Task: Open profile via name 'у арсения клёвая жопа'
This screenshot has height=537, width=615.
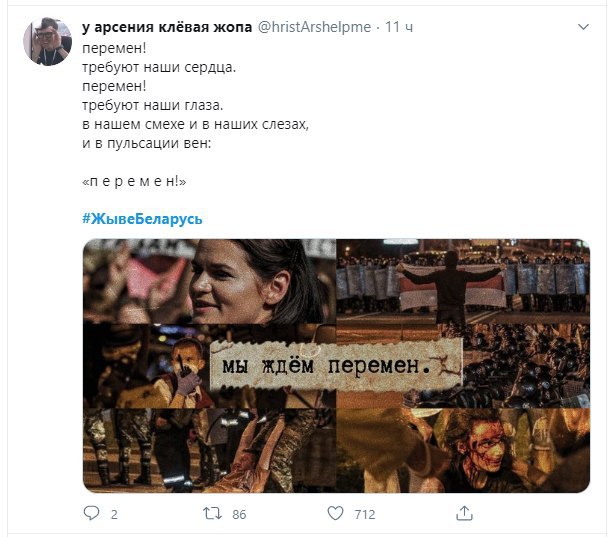Action: [x=167, y=27]
